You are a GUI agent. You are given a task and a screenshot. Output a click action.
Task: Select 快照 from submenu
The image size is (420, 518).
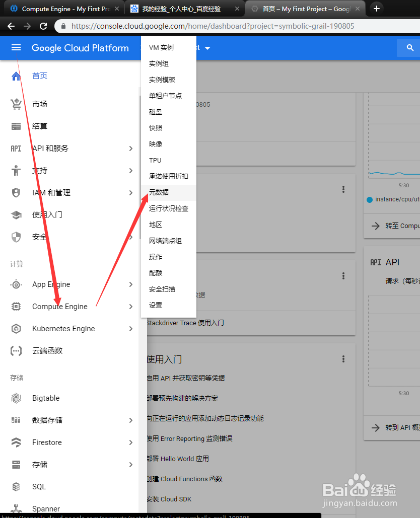coord(169,128)
